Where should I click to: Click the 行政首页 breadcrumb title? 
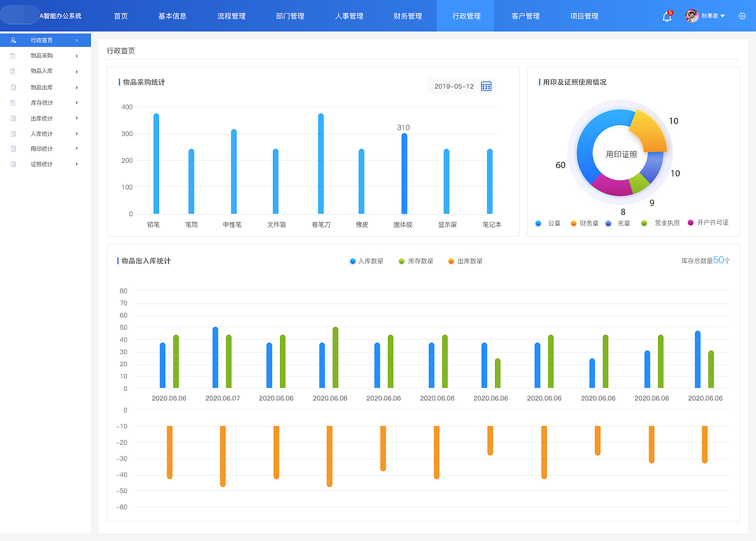pos(121,51)
